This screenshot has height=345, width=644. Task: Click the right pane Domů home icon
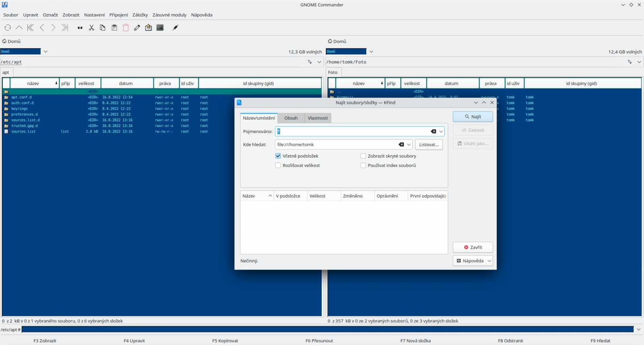[330, 41]
